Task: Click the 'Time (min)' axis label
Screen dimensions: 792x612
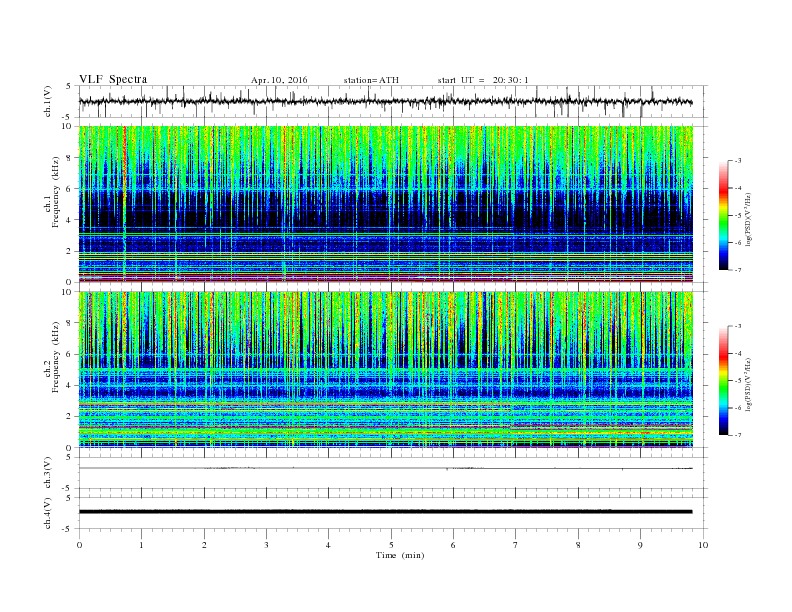Action: pyautogui.click(x=400, y=555)
